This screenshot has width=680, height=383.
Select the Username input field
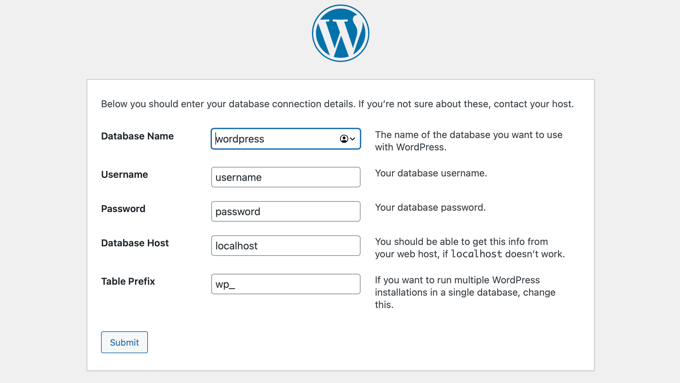click(x=286, y=177)
